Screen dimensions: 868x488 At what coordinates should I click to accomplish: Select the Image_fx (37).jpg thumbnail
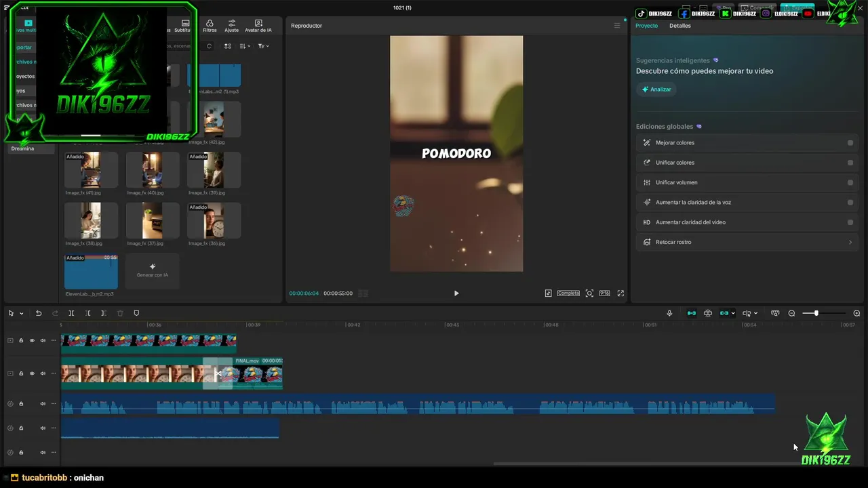click(x=153, y=220)
